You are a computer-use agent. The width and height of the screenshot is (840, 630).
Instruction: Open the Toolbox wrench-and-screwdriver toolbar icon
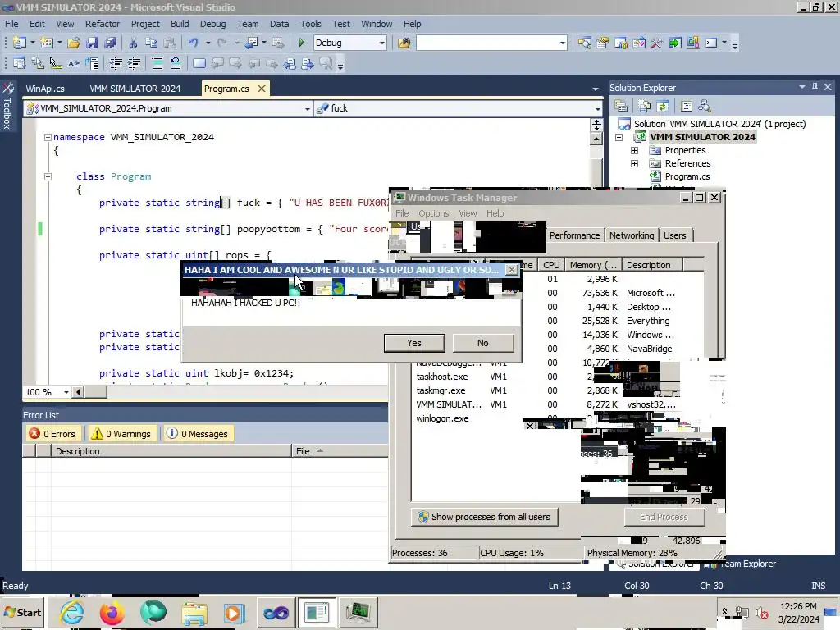[x=657, y=43]
